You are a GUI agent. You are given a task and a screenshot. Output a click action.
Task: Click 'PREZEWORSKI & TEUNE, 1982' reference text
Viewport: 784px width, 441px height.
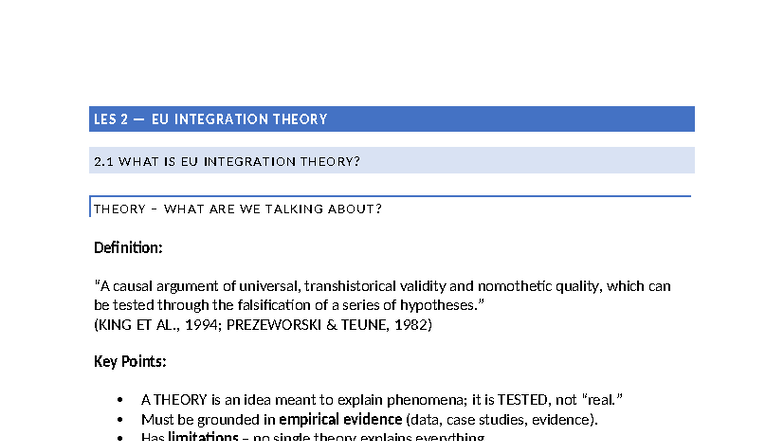(327, 325)
